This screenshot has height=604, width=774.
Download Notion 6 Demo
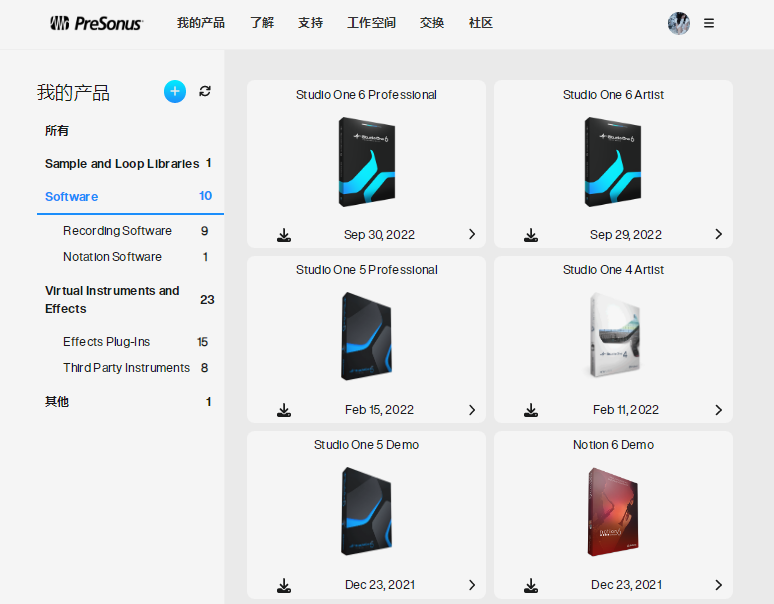[x=531, y=585]
